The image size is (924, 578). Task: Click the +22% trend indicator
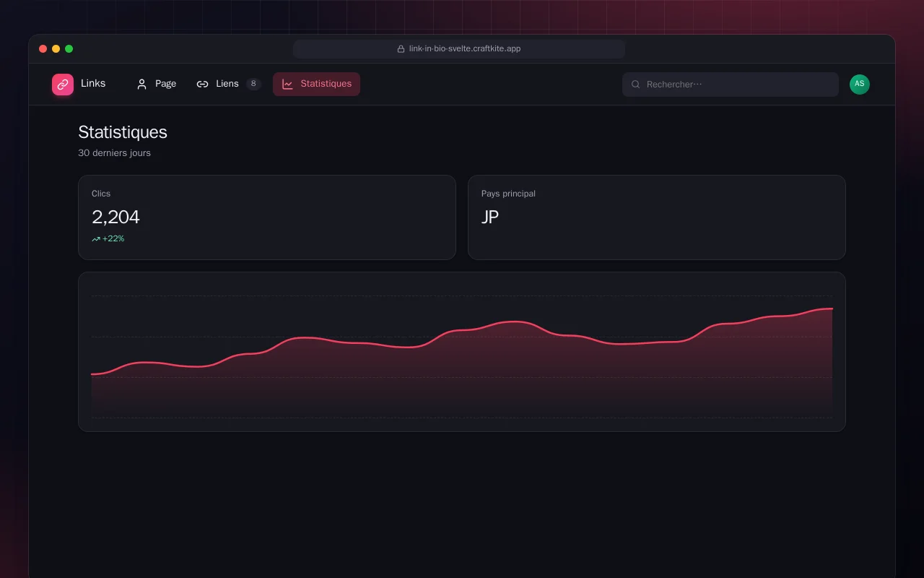[108, 238]
